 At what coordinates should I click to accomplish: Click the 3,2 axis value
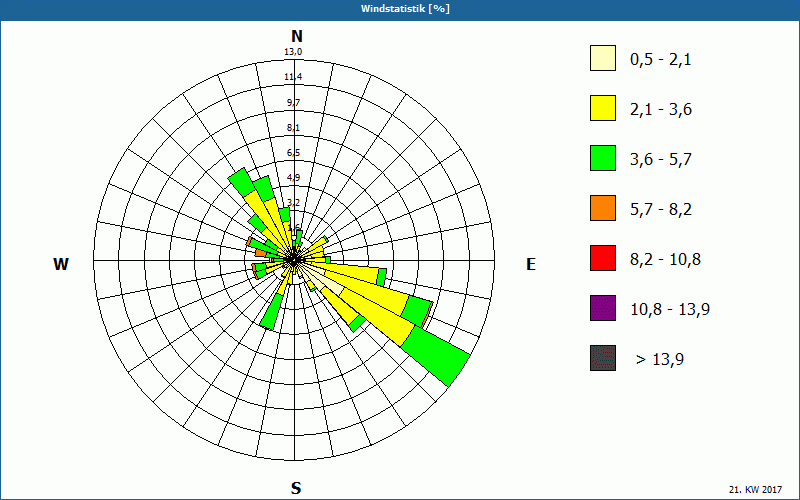[x=293, y=203]
